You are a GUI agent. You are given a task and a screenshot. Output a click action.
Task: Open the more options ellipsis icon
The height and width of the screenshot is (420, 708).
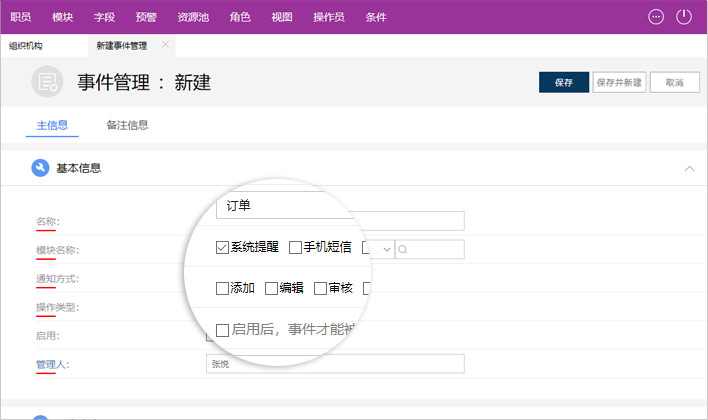pos(656,16)
